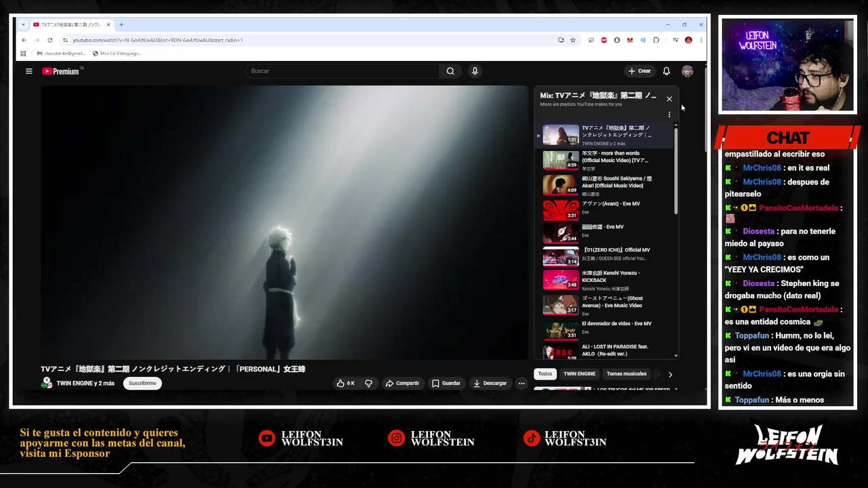
Task: Open a new browser tab
Action: (121, 24)
